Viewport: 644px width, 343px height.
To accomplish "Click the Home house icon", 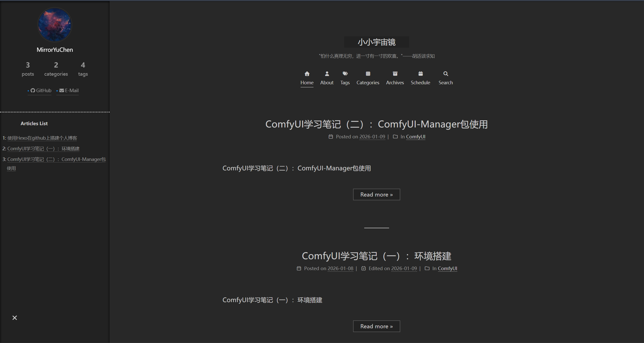I will (x=307, y=74).
